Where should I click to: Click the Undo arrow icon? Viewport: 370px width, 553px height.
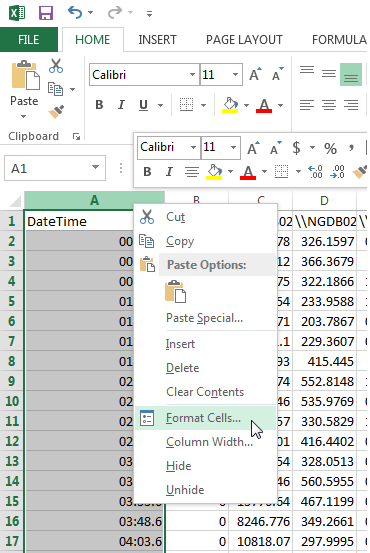[x=75, y=13]
